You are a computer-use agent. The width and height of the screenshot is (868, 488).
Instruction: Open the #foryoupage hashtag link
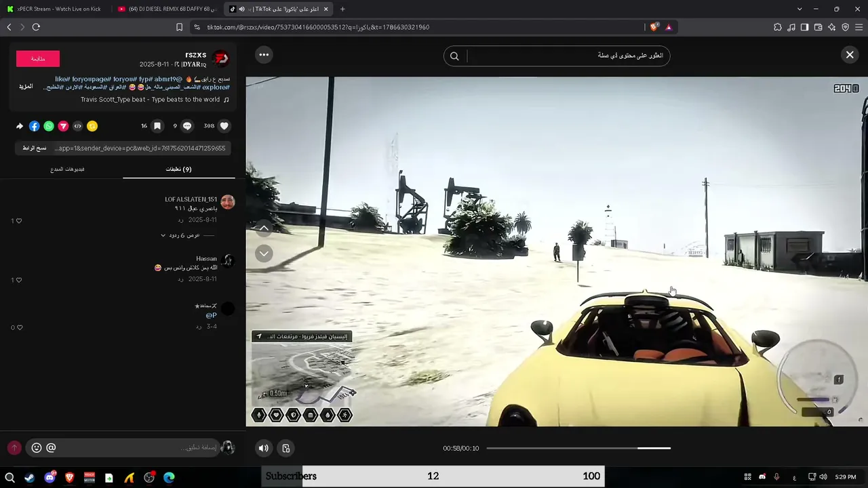91,79
